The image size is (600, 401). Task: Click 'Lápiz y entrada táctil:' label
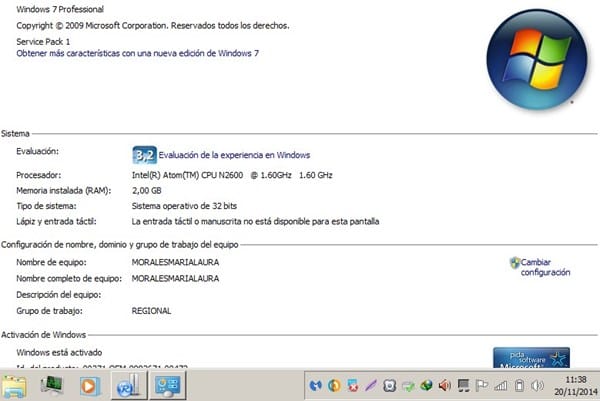tap(56, 221)
